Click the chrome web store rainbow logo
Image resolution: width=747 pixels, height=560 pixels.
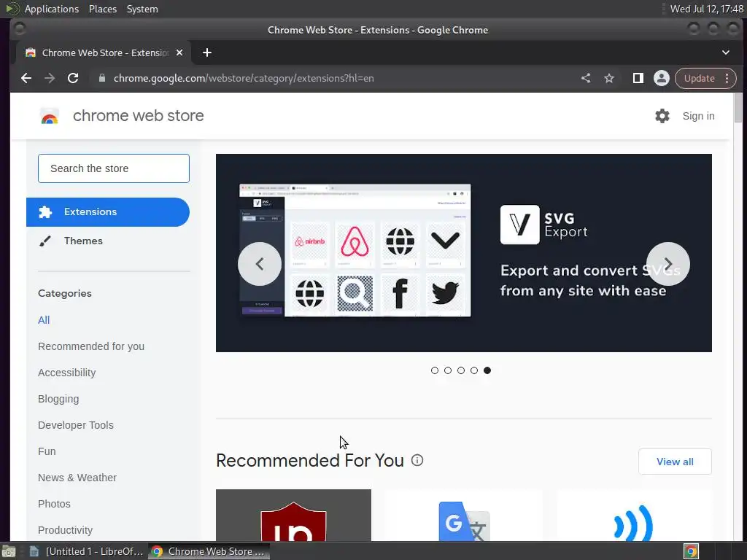[49, 116]
